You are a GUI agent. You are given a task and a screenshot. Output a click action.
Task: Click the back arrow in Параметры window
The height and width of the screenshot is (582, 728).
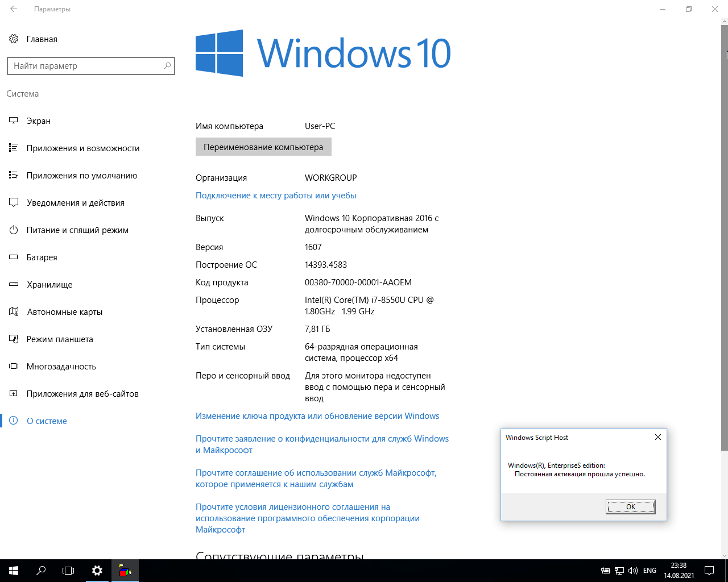coord(14,9)
